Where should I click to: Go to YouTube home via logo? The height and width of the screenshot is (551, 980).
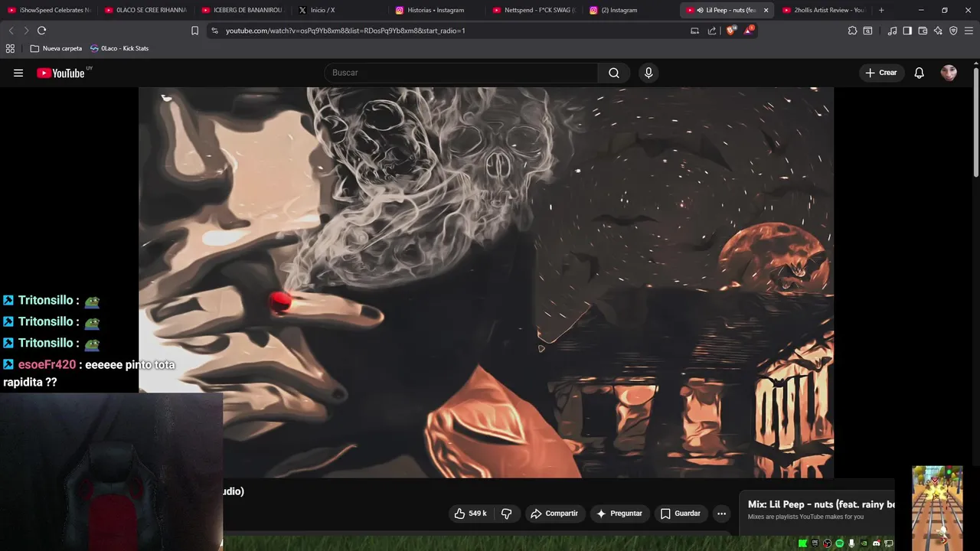(61, 73)
